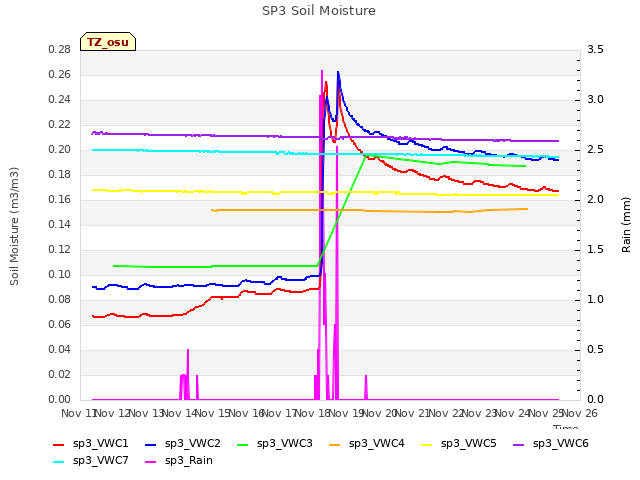Screen dimensions: 640x480
Task: Click the red sp3_VWC1 legend swatch
Action: coord(59,444)
